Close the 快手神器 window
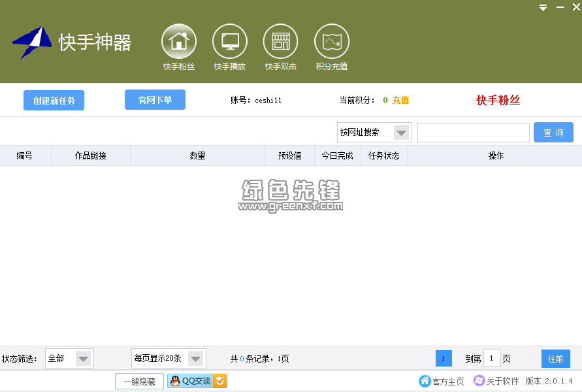This screenshot has height=392, width=582. 576,7
